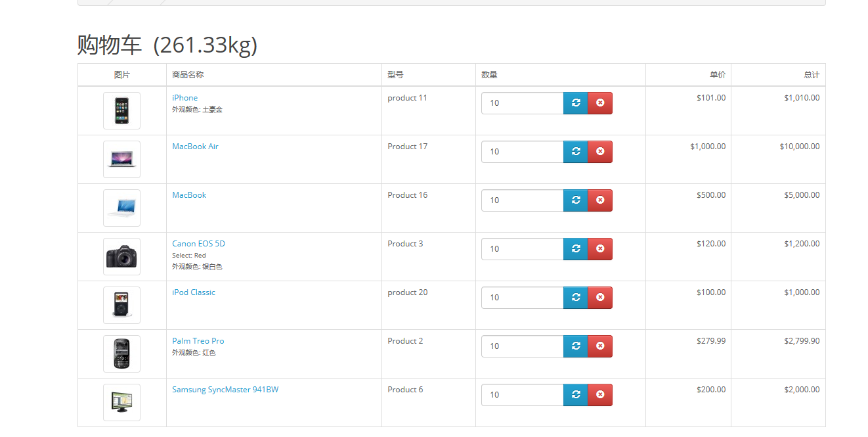868x437 pixels.
Task: Update quantity for iPhone row
Action: coord(576,103)
